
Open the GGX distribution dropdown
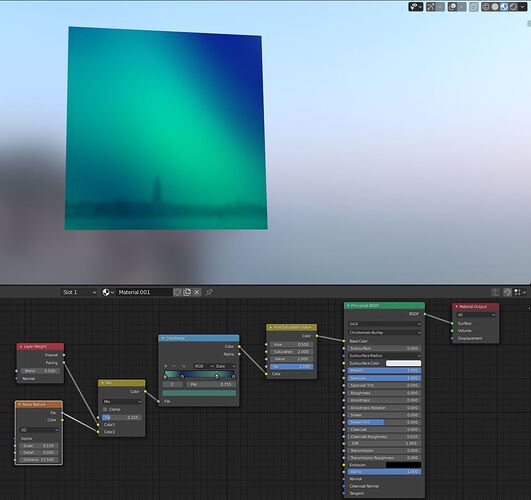tap(385, 324)
